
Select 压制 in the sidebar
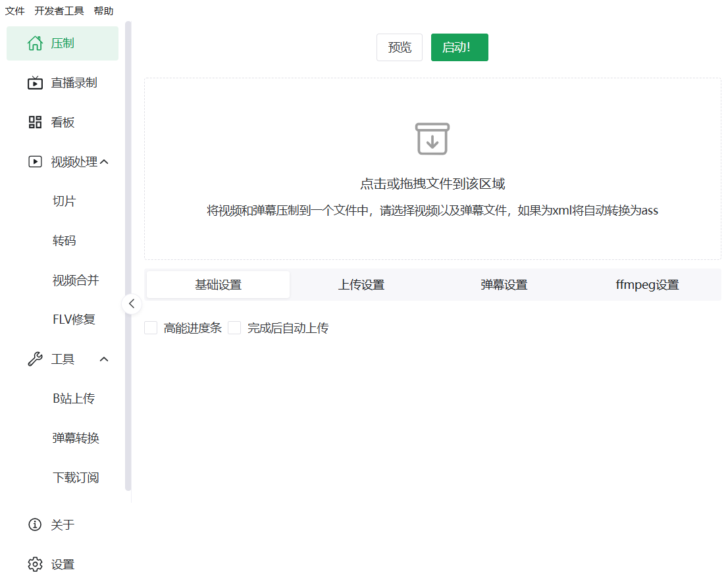point(63,43)
